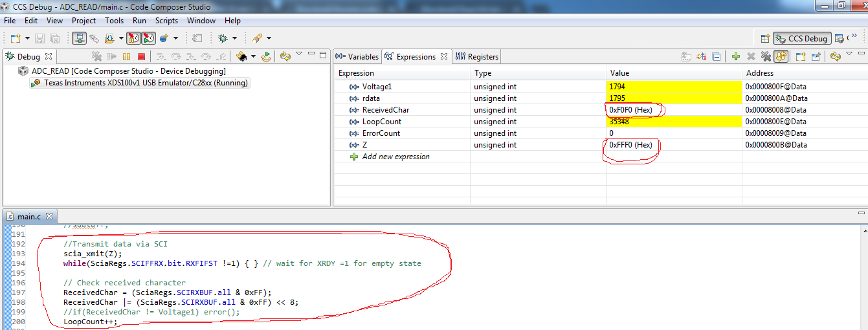Click the yellow Refresh icon in Expressions toolbar

(x=836, y=56)
